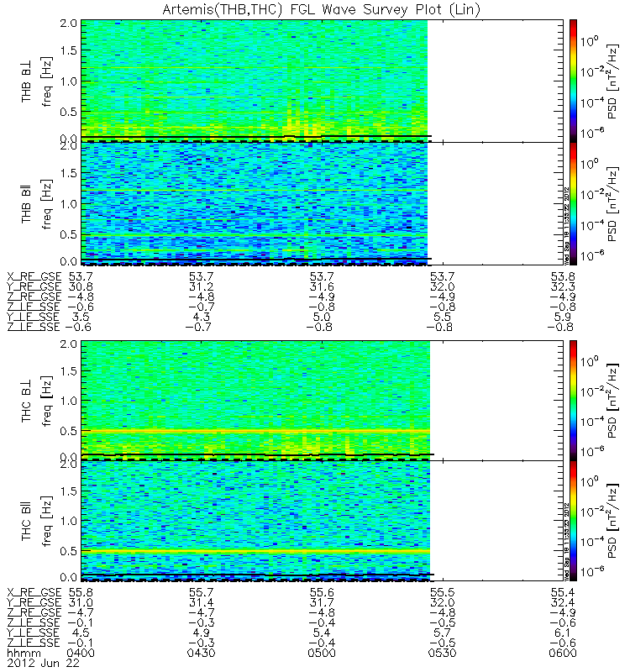Click the THB Y_RE_GSE value '30.8'
The image size is (630, 672).
coord(81,286)
